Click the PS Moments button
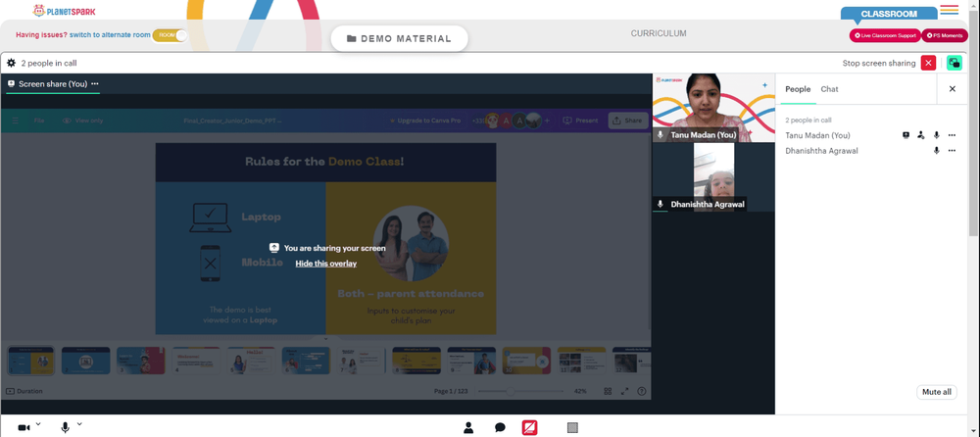Screen dimensions: 980x437 pos(945,35)
